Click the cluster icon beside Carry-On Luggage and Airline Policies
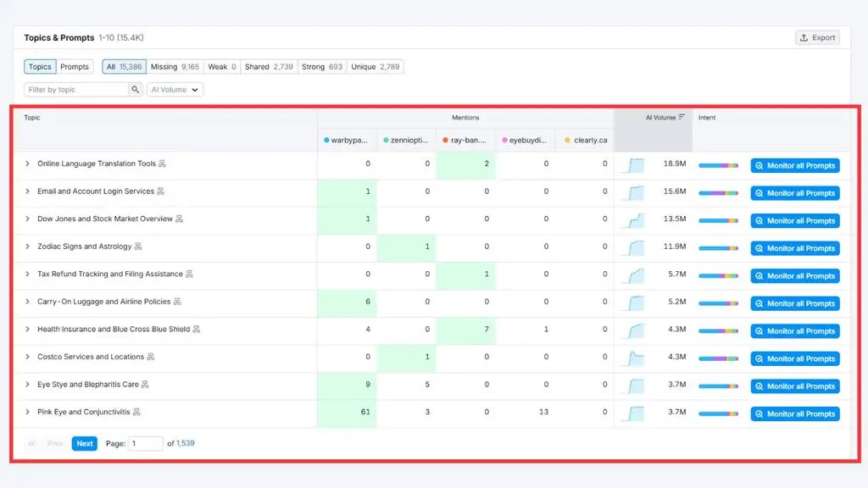Image resolution: width=868 pixels, height=488 pixels. pyautogui.click(x=177, y=302)
